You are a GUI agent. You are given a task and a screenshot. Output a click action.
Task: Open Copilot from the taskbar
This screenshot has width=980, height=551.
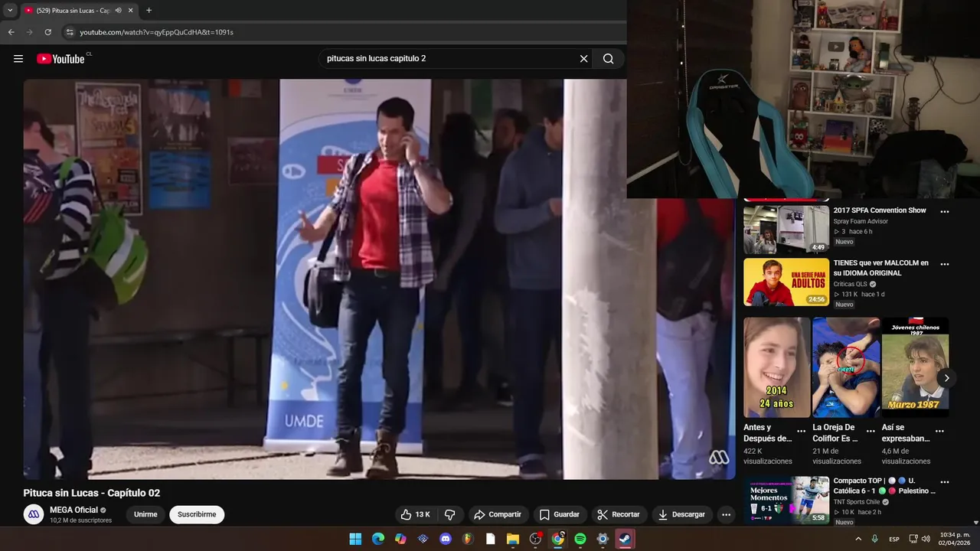pyautogui.click(x=400, y=539)
